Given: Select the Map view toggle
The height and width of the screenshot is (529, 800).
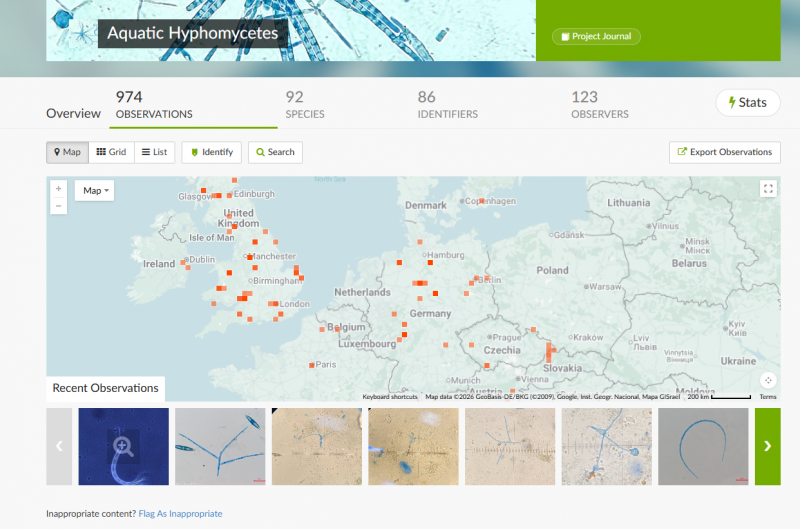Looking at the screenshot, I should (x=67, y=152).
